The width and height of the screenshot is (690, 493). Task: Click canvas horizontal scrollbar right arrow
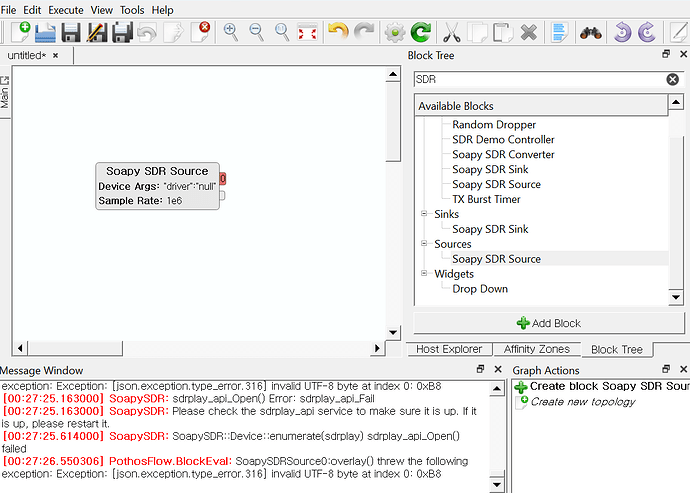377,348
